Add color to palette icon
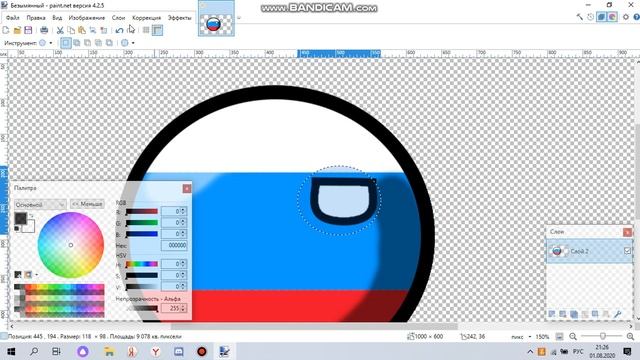This screenshot has height=360, width=640. pyautogui.click(x=18, y=275)
